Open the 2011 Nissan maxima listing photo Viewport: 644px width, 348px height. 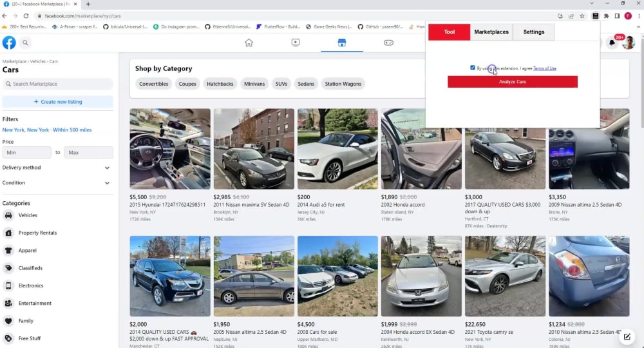[254, 149]
